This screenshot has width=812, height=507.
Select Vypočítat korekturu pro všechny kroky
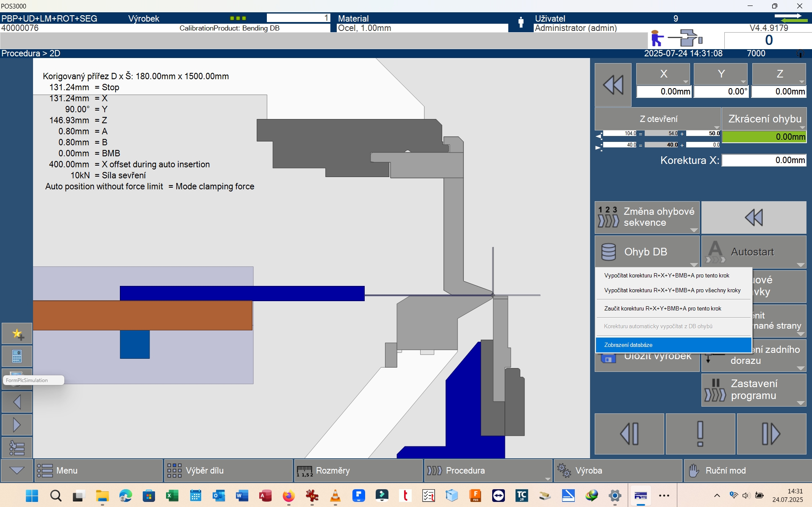[x=673, y=290]
